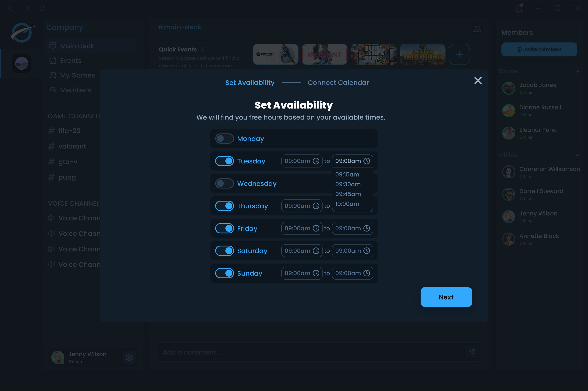Click Jenny Wilson avatar at bottom left
The width and height of the screenshot is (588, 391).
pyautogui.click(x=58, y=357)
